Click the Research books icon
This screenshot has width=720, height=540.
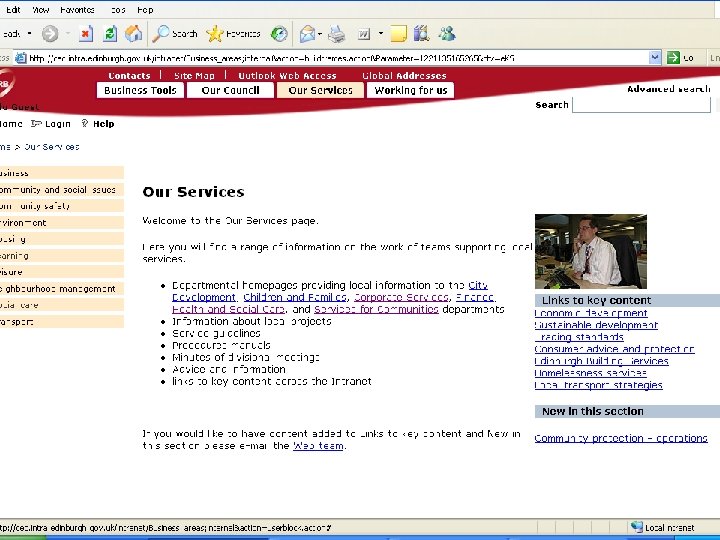tap(422, 34)
